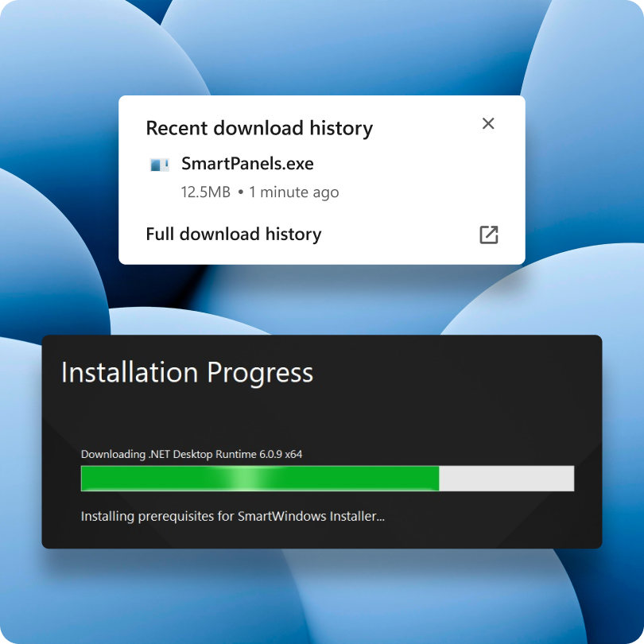Click the bullet separator between size and time
The image size is (644, 644).
[241, 192]
